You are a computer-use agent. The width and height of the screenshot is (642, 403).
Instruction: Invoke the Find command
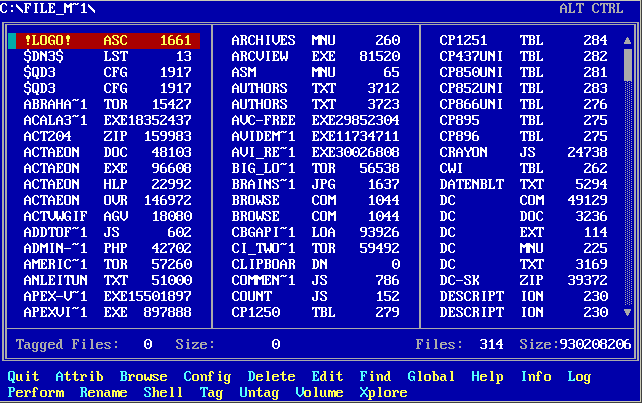375,377
